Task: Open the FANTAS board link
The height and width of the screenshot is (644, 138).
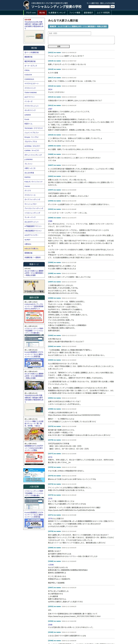Action: click(34, 177)
